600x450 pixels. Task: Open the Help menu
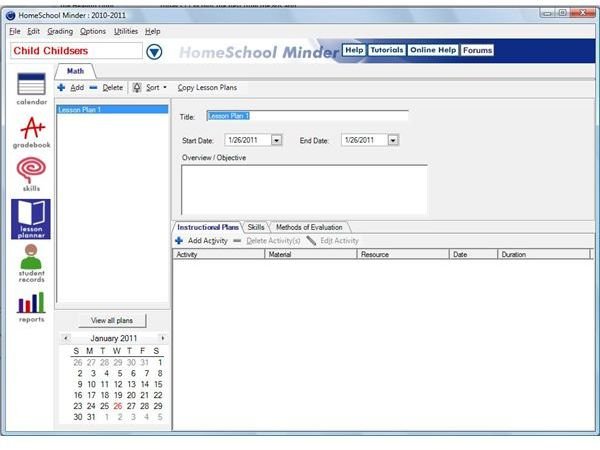[x=152, y=31]
